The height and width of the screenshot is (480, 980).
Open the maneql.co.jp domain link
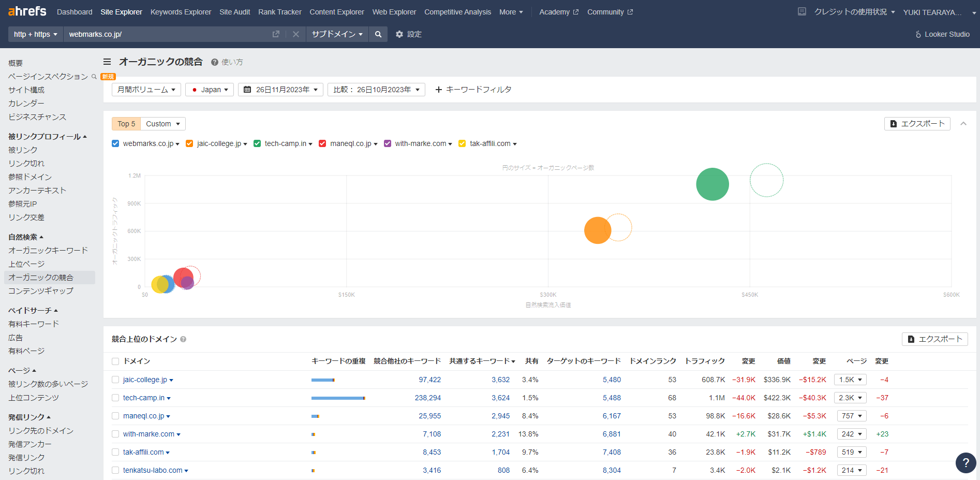click(143, 416)
